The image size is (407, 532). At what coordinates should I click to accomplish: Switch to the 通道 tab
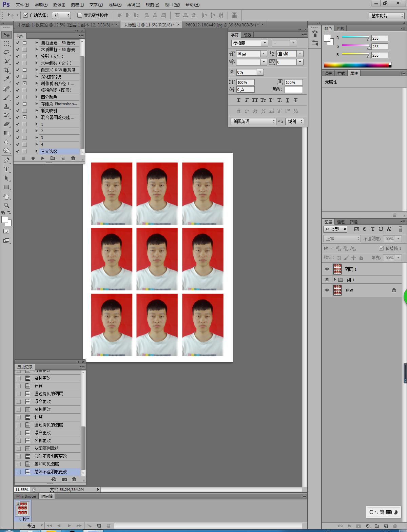pos(341,222)
